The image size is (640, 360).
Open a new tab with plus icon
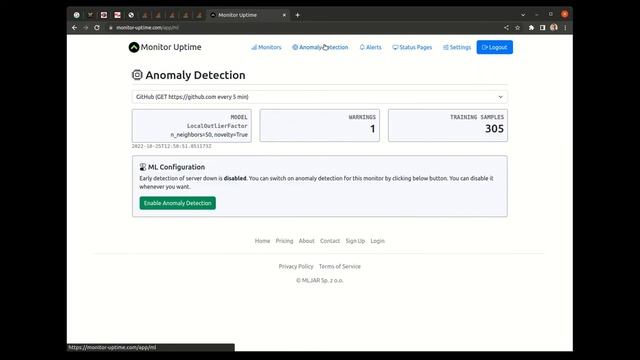[x=298, y=15]
